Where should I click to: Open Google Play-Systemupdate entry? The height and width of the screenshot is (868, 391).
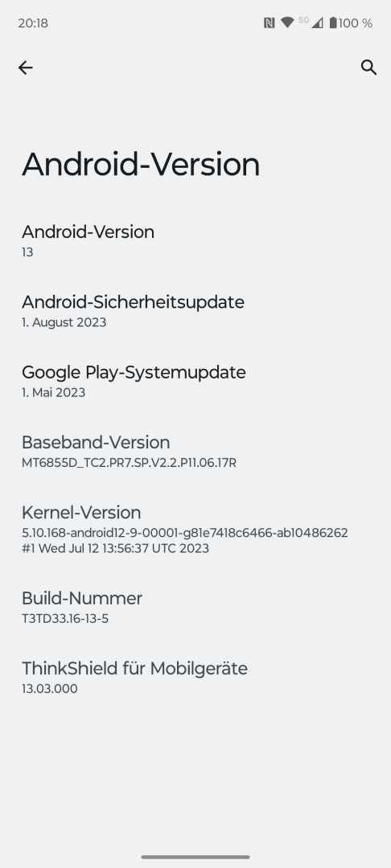click(x=195, y=382)
